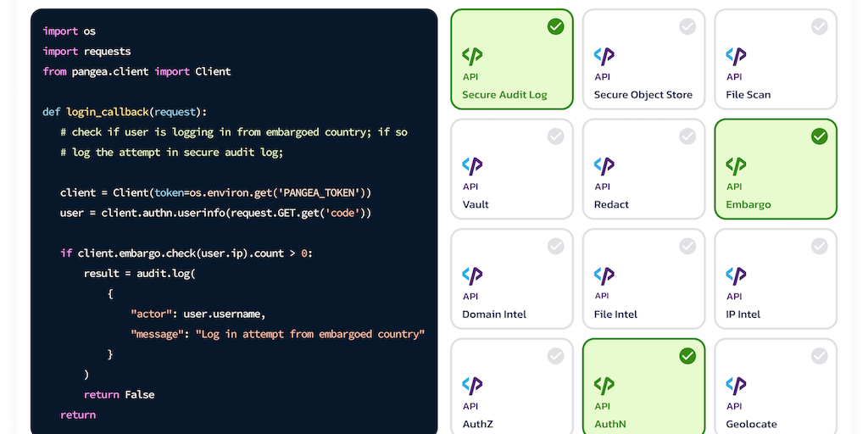Uncheck the Secure Audit Log checkmark
The image size is (868, 434).
click(555, 26)
